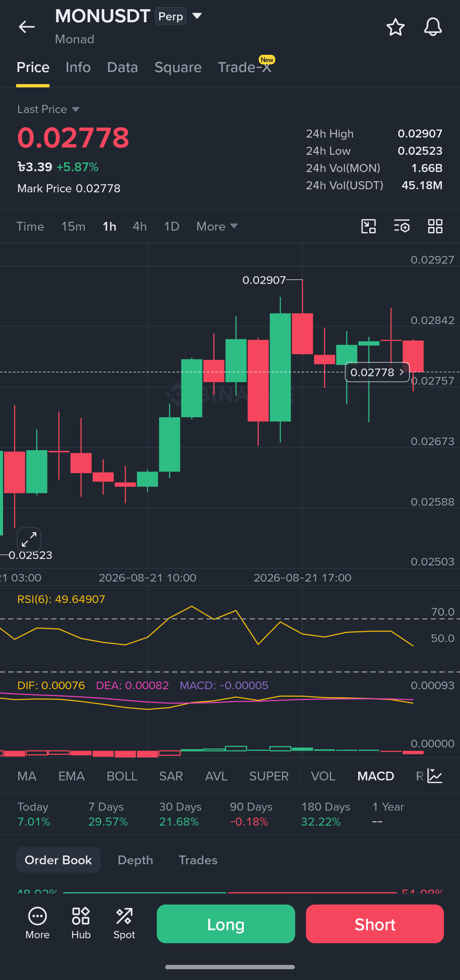Screen dimensions: 460x980
Task: Tap the Mark Price 0.02778 text
Action: (x=69, y=188)
